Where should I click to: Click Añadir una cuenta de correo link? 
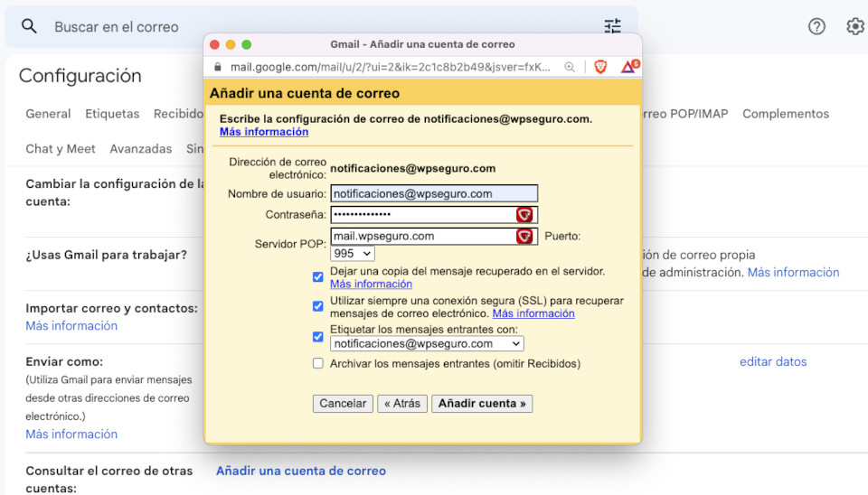(x=301, y=471)
